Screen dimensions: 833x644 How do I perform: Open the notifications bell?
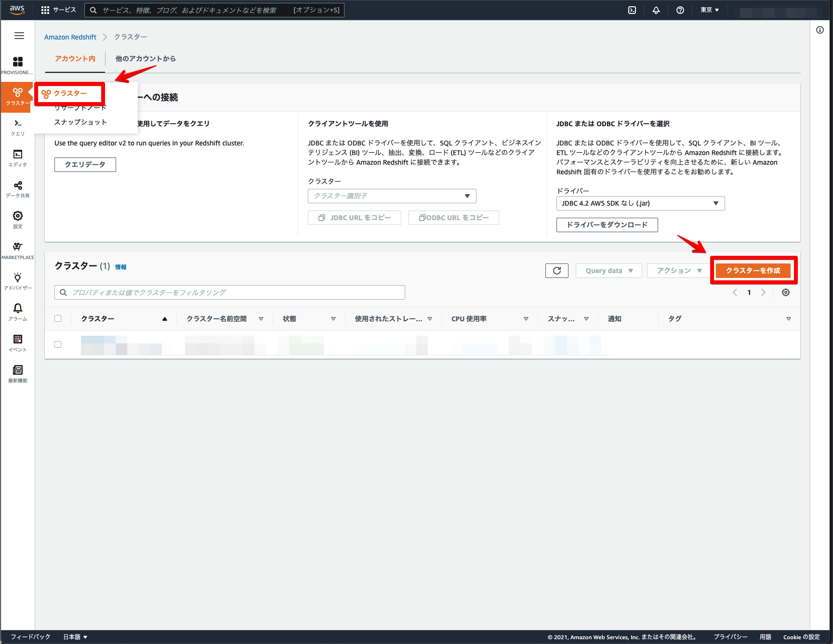[x=656, y=10]
